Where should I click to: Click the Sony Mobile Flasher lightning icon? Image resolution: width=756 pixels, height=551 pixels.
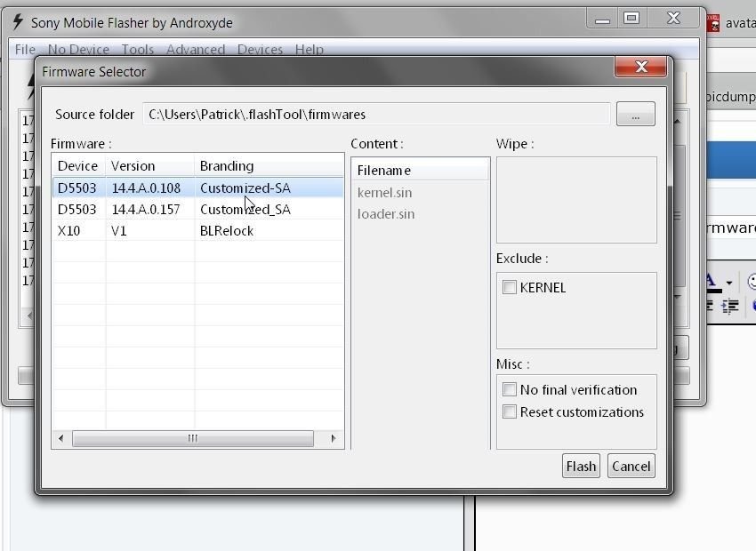(x=18, y=21)
